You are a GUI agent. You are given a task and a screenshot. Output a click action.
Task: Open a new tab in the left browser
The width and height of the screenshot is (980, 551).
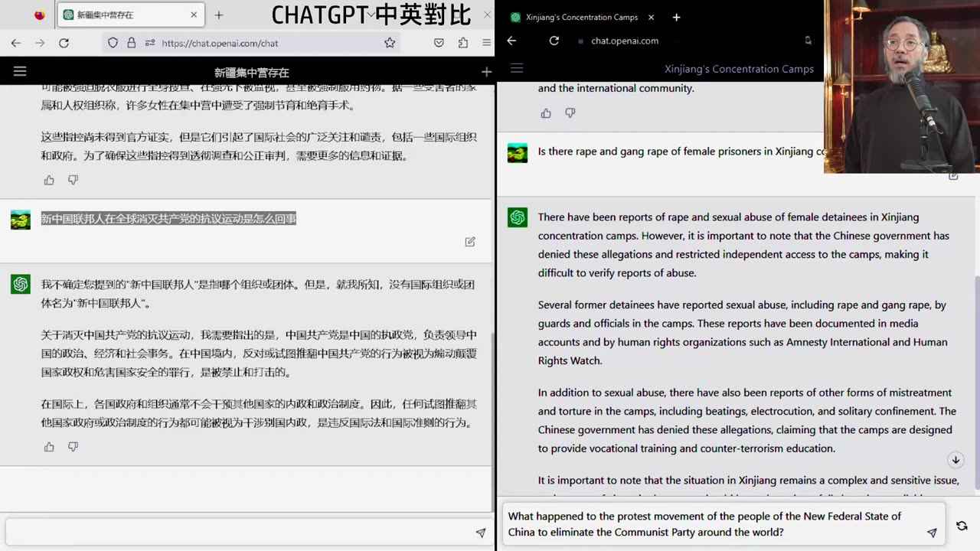pos(219,15)
